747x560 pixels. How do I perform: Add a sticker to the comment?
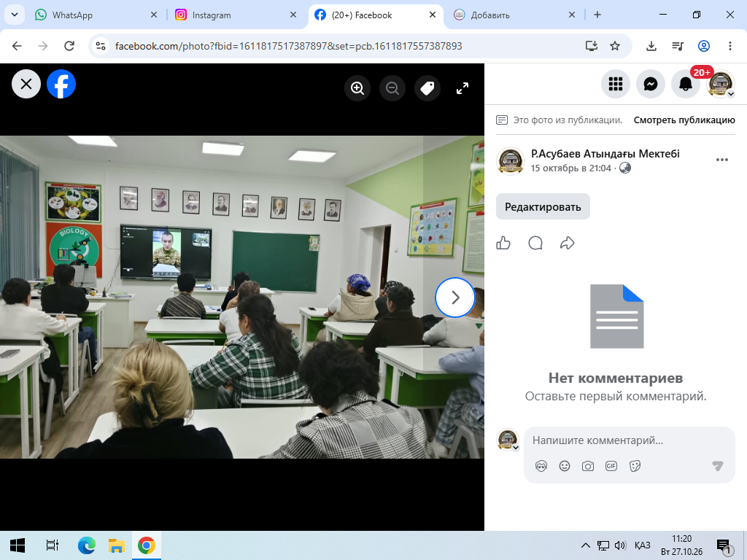point(635,466)
